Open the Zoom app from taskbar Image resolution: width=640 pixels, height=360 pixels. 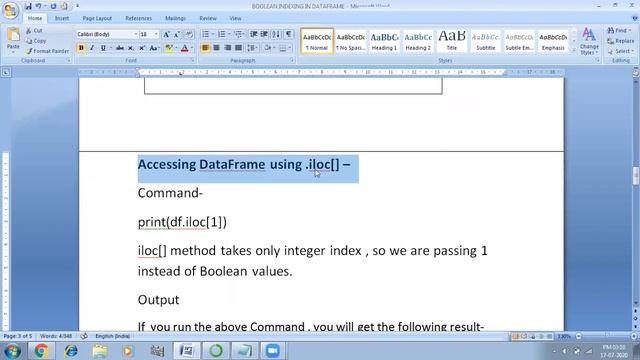click(272, 351)
